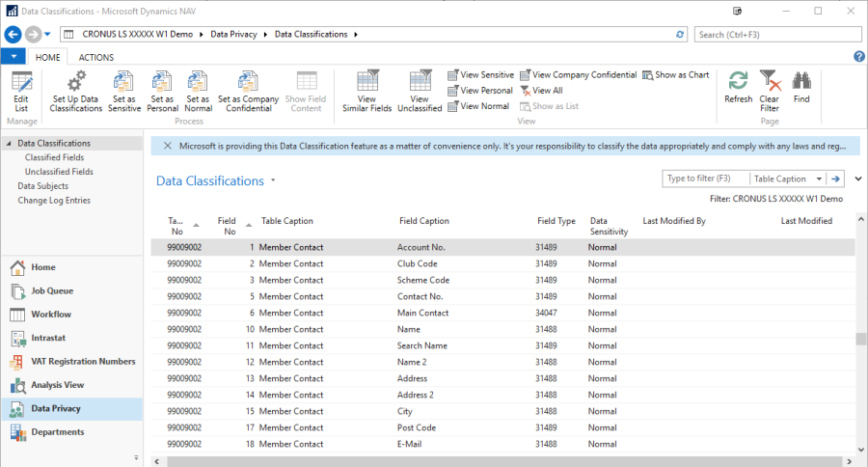Screen dimensions: 868x467
Task: Click View Sensitive in ribbon
Action: tap(480, 75)
